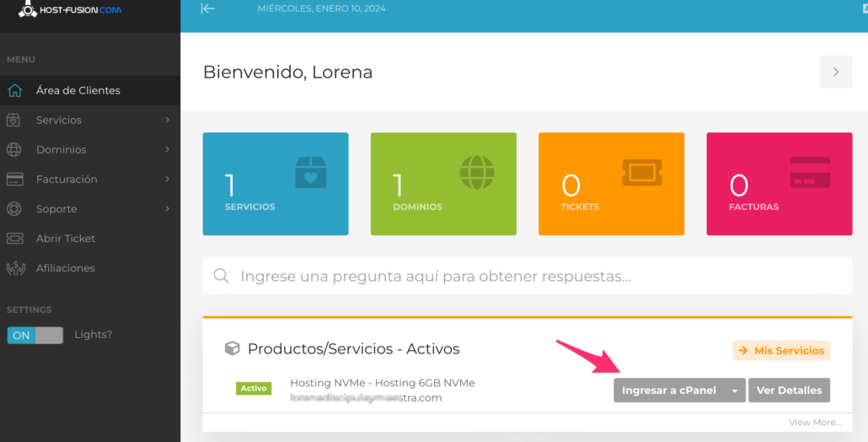
Task: Select Abrir Ticket in the sidebar
Action: click(x=90, y=238)
